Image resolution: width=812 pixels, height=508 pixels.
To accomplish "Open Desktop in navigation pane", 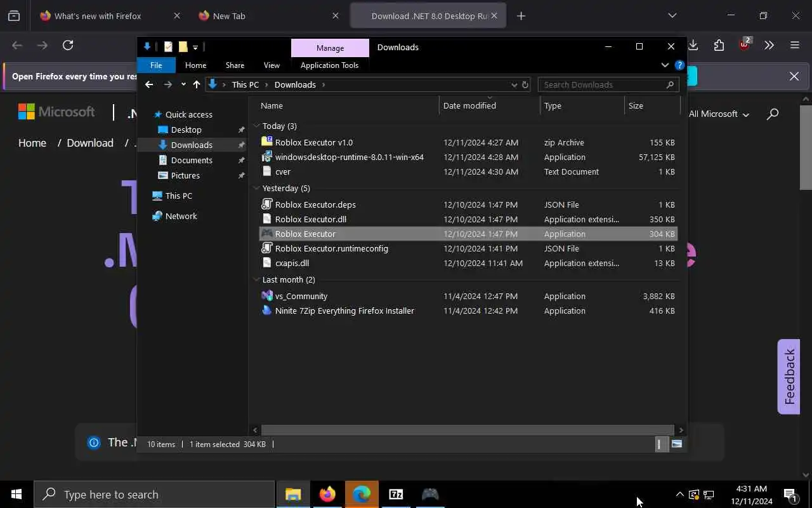I will [186, 130].
